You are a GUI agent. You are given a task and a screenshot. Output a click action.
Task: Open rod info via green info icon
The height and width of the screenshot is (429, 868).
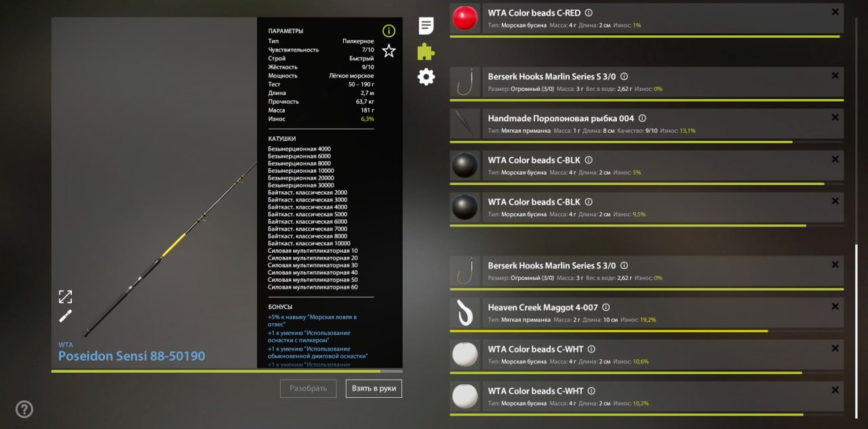[389, 30]
